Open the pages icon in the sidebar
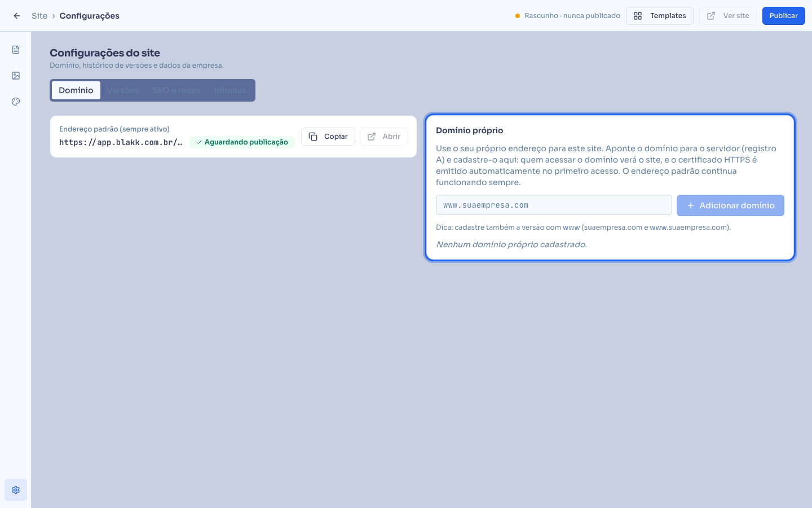812x508 pixels. click(16, 50)
